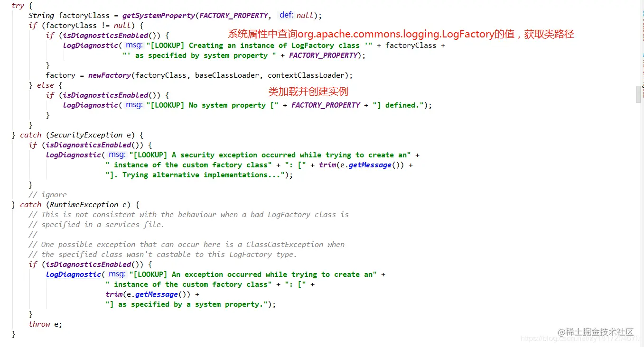The height and width of the screenshot is (347, 644).
Task: Click the 'else' keyword
Action: pos(46,85)
